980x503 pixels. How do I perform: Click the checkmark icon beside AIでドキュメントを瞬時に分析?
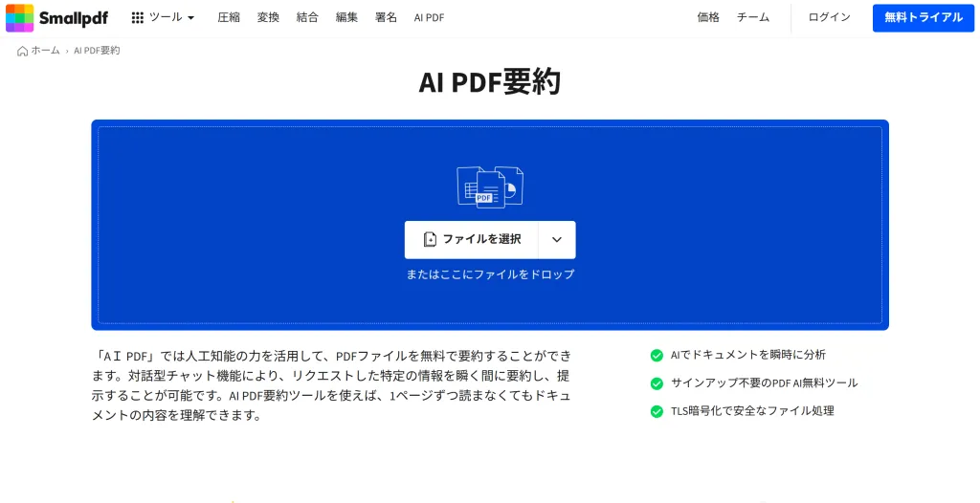(657, 356)
